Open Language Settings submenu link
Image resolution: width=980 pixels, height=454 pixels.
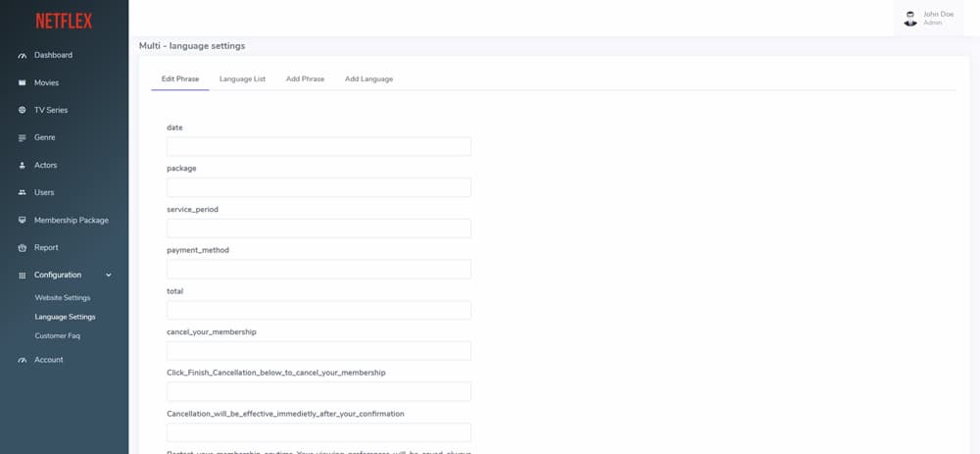click(x=65, y=317)
